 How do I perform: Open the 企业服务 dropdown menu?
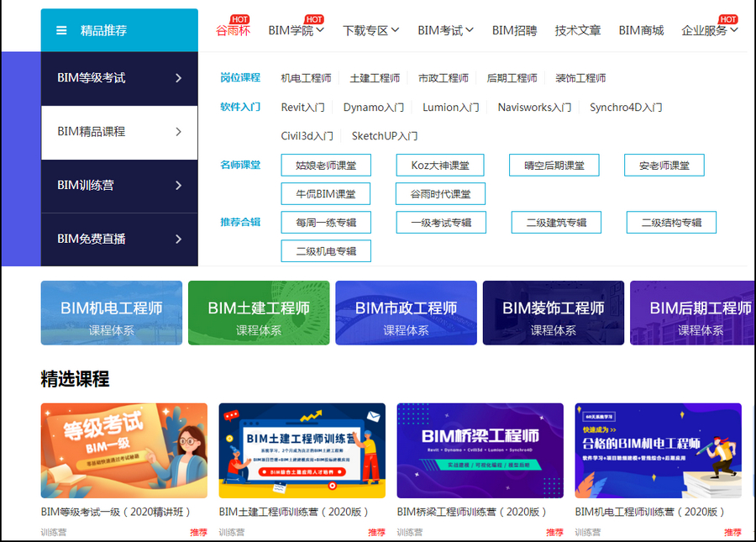tap(710, 30)
